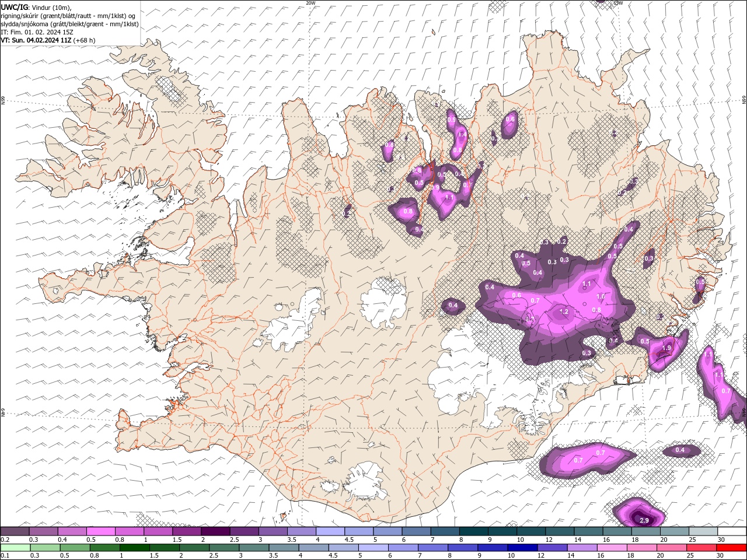Screen dimensions: 747x560
Task: Click the "1.2" precipitation value on the map
Action: pyautogui.click(x=564, y=312)
